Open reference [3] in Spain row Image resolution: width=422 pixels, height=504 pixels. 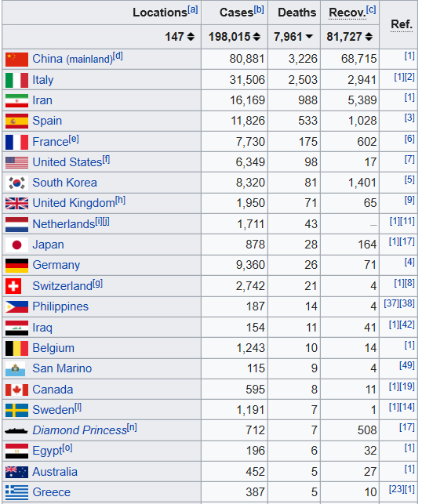(x=409, y=118)
